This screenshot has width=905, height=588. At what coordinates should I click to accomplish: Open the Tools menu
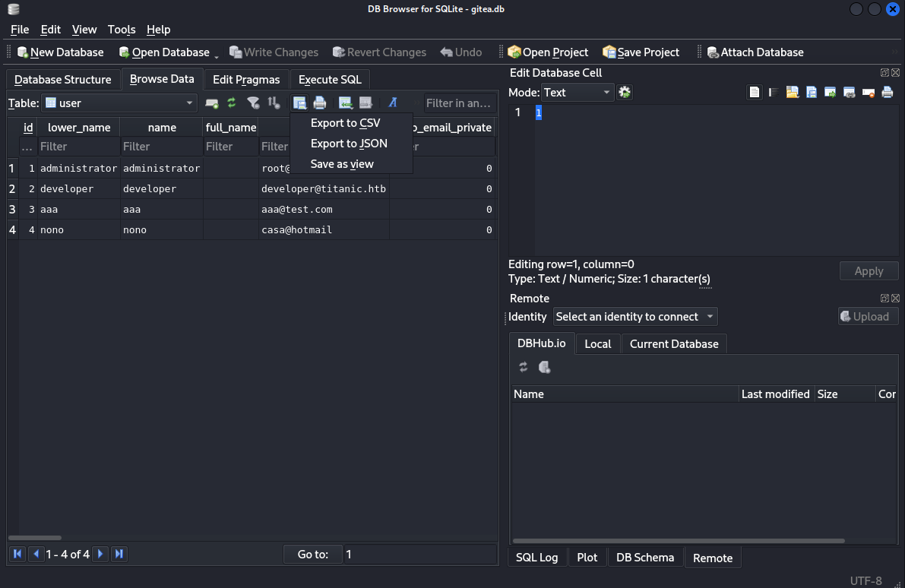(x=122, y=30)
